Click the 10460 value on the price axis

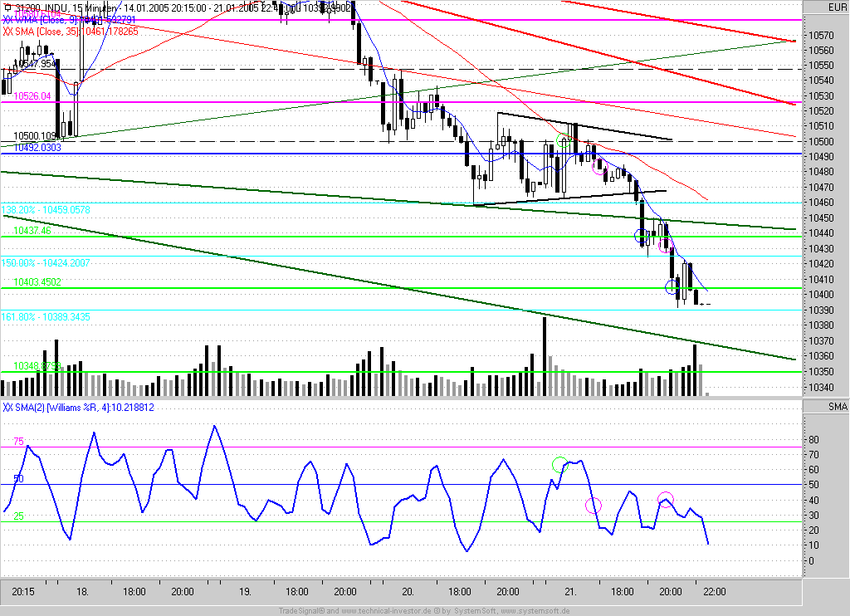pyautogui.click(x=821, y=203)
